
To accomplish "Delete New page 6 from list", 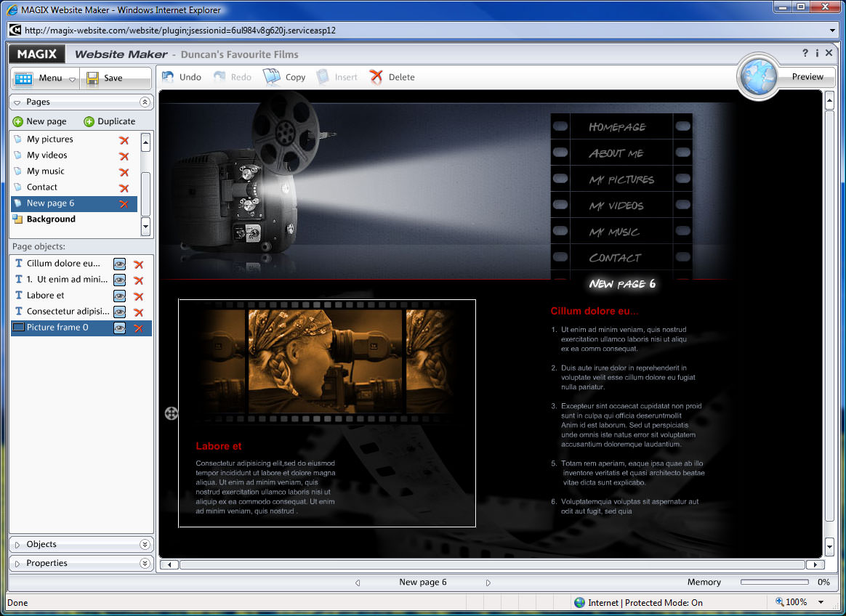I will (x=124, y=204).
